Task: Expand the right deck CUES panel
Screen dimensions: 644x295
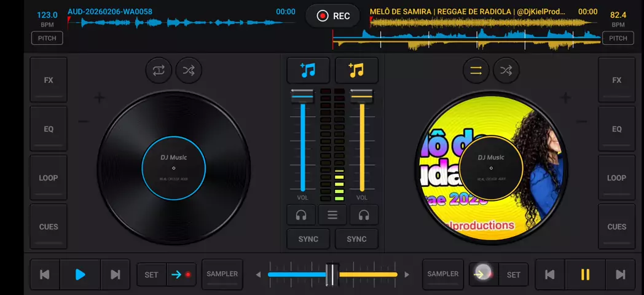Action: pyautogui.click(x=616, y=227)
